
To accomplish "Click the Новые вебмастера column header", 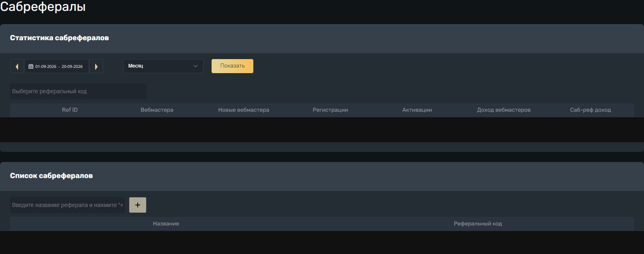I will [244, 110].
